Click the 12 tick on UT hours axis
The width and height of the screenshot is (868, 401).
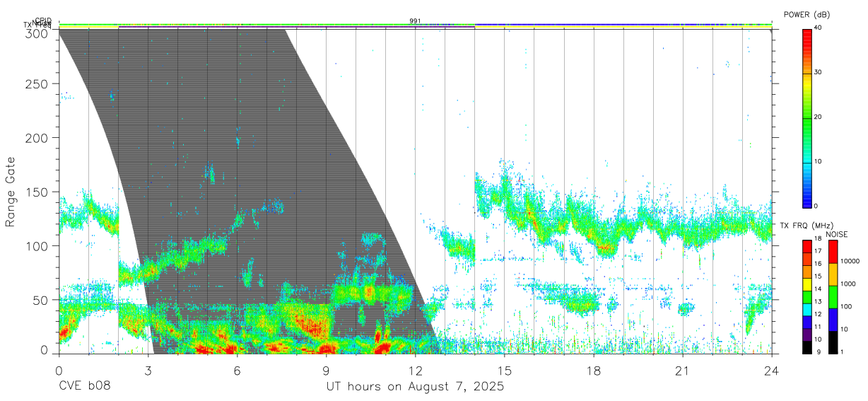(415, 370)
